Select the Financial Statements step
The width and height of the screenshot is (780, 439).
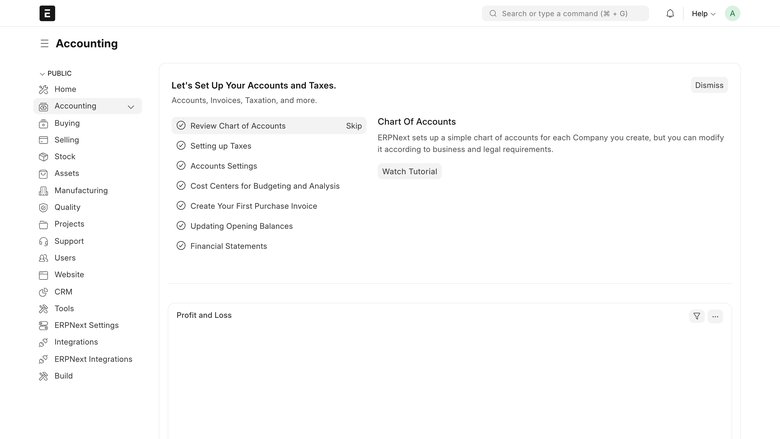coord(269,246)
